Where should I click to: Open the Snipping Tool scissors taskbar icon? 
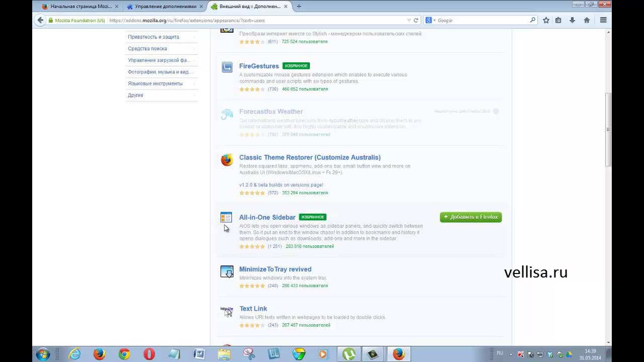click(x=249, y=354)
